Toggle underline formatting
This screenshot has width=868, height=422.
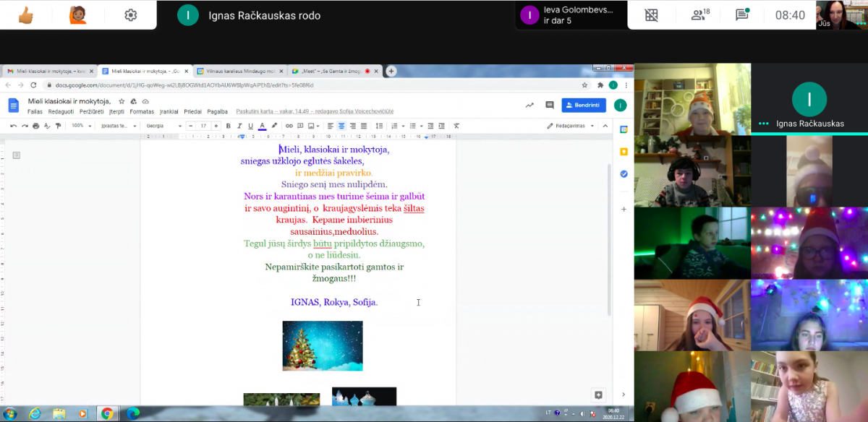(250, 126)
